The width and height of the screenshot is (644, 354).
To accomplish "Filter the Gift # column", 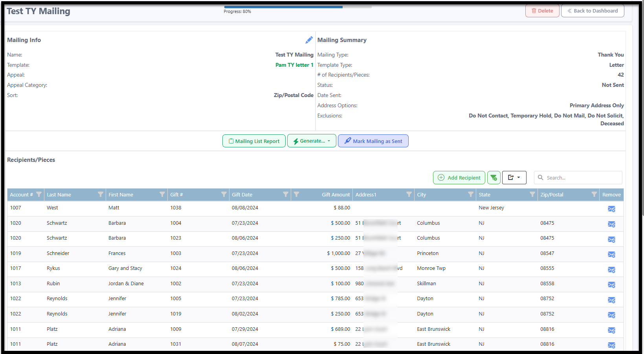I will pos(224,194).
